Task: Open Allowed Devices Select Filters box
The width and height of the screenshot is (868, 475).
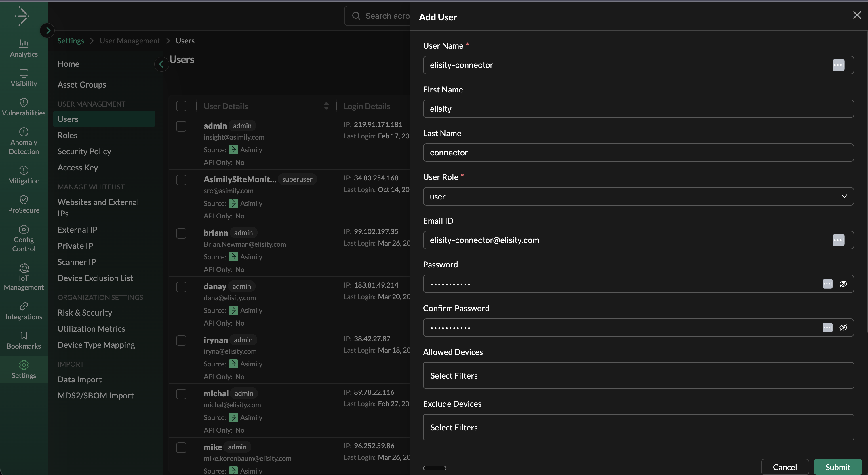Action: point(638,376)
